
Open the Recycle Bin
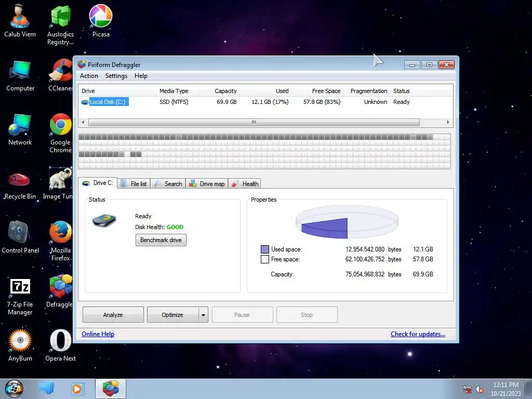pyautogui.click(x=20, y=186)
